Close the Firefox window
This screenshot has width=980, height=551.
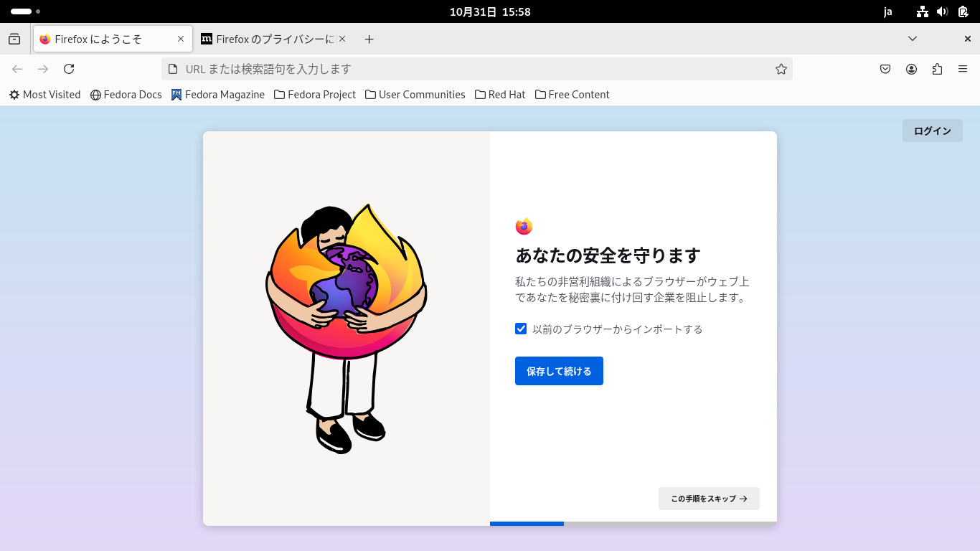(x=967, y=39)
